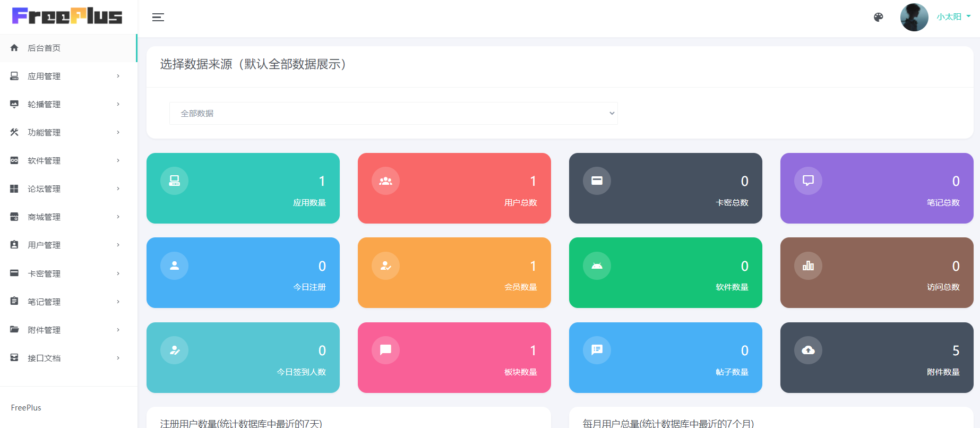The width and height of the screenshot is (980, 428).
Task: Open the theme color palette icon
Action: (879, 17)
